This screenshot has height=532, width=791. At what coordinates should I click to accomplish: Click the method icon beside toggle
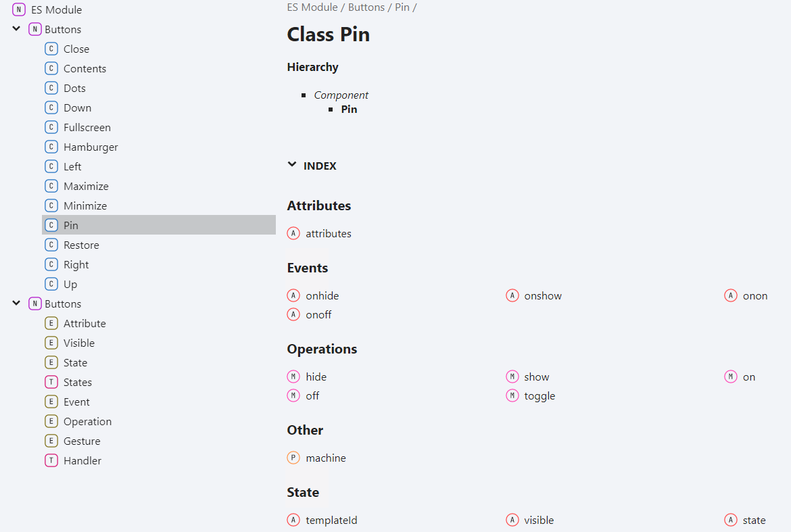512,396
